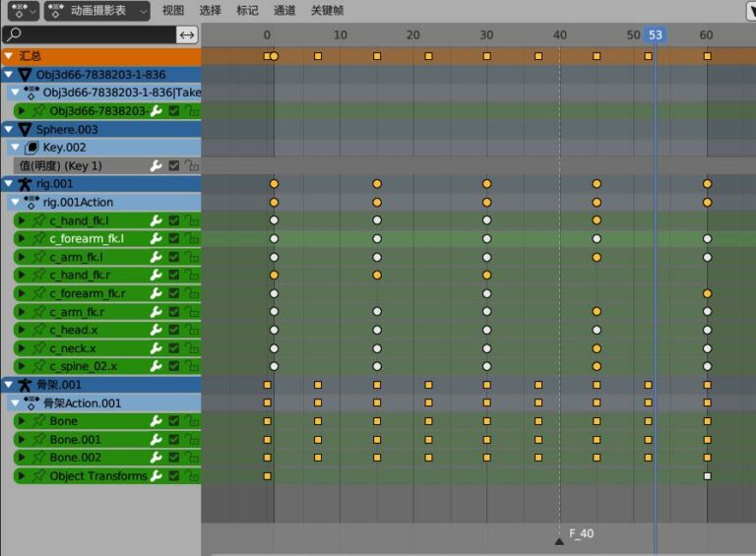
Task: Collapse the 汇总 summary row
Action: coord(9,56)
